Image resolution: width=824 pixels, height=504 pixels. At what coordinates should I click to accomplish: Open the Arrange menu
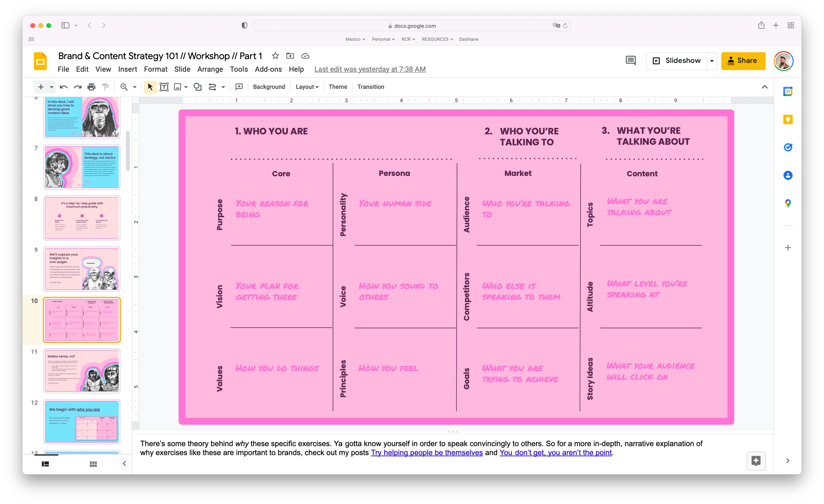pyautogui.click(x=210, y=69)
